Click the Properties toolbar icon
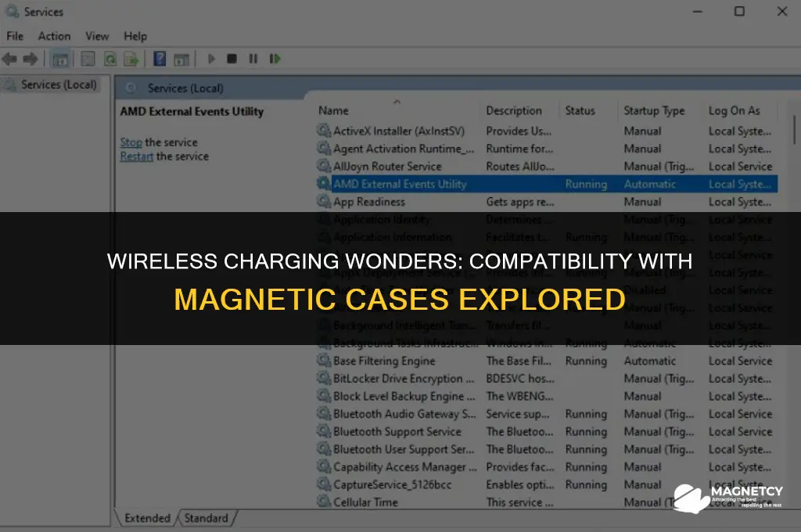This screenshot has width=801, height=532. pos(88,59)
